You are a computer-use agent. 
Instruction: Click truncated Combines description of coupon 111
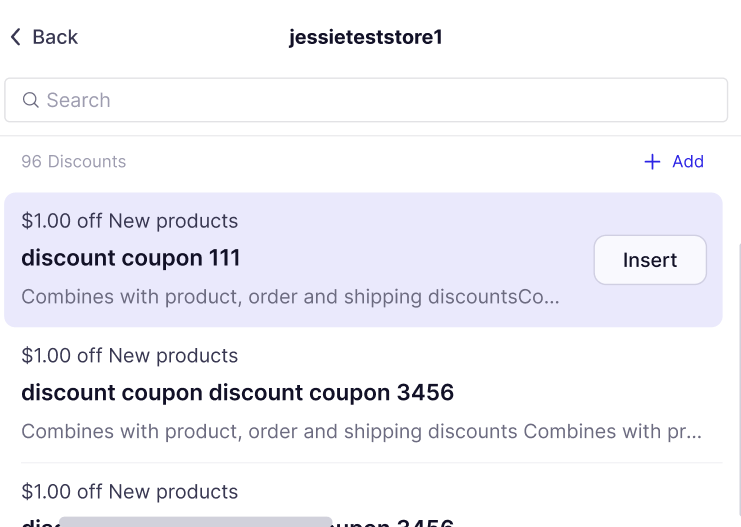pyautogui.click(x=290, y=297)
